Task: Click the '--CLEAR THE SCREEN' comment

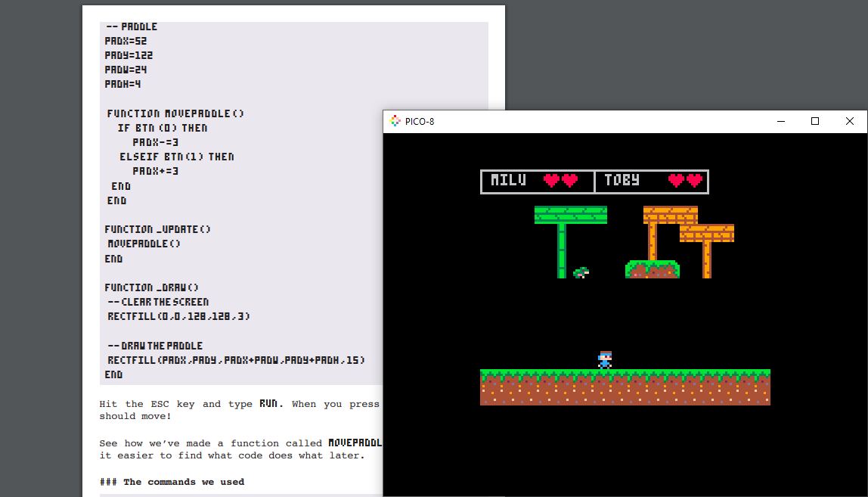Action: coord(158,302)
